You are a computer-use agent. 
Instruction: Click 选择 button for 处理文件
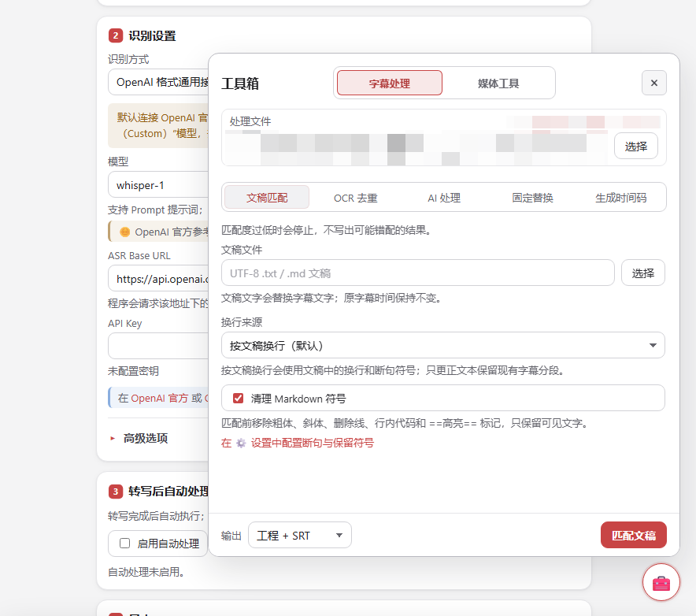click(635, 146)
